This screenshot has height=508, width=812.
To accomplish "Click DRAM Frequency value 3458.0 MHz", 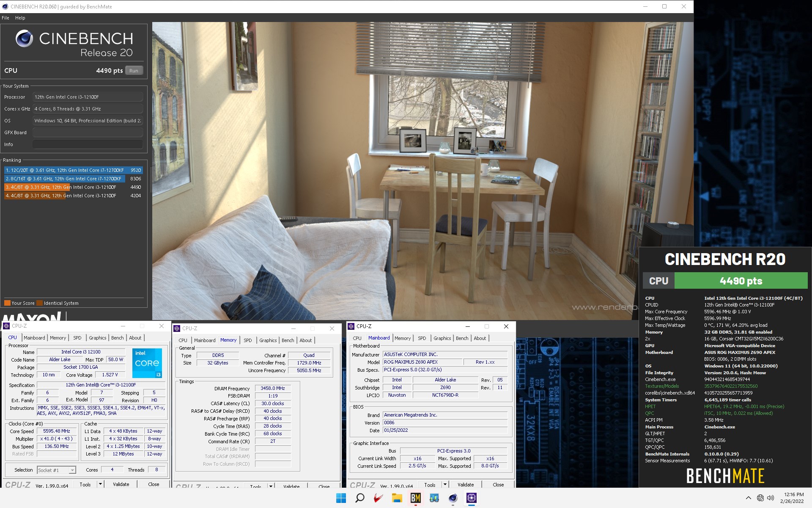I will [273, 388].
